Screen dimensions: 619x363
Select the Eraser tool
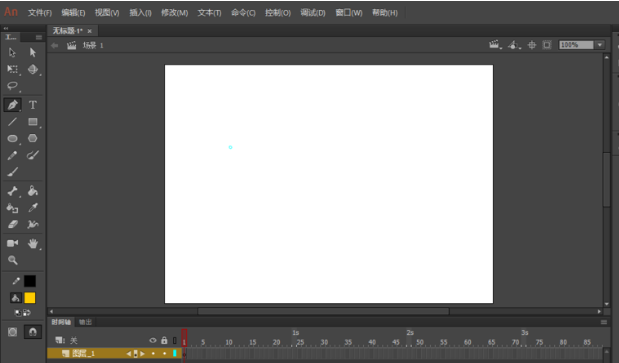pyautogui.click(x=12, y=224)
